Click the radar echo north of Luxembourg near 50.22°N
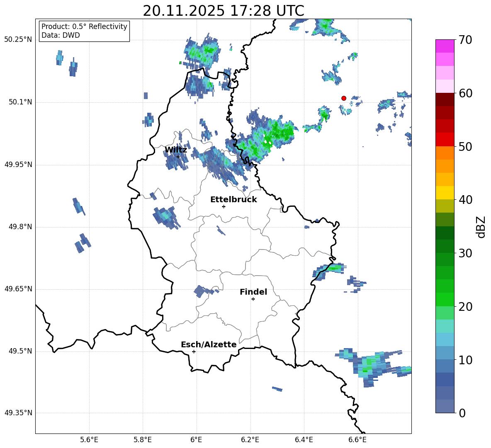Viewport: 491px width, 448px height. pyautogui.click(x=202, y=52)
